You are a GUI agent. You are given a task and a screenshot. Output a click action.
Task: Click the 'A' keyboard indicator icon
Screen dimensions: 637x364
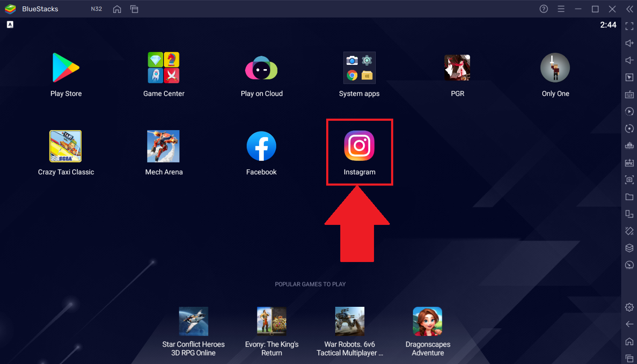click(x=10, y=25)
